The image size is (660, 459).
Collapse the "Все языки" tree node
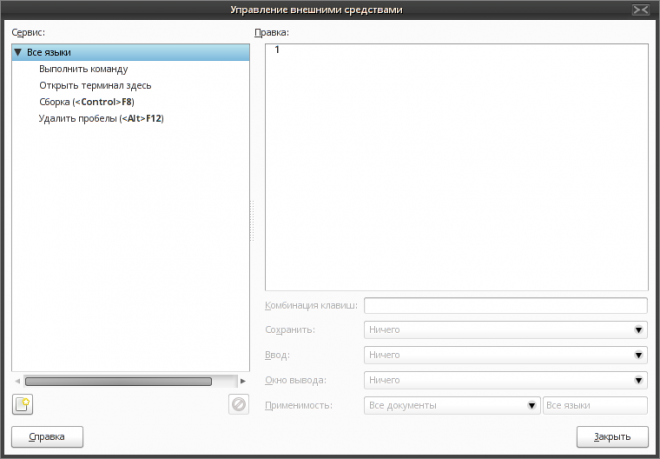pos(18,52)
